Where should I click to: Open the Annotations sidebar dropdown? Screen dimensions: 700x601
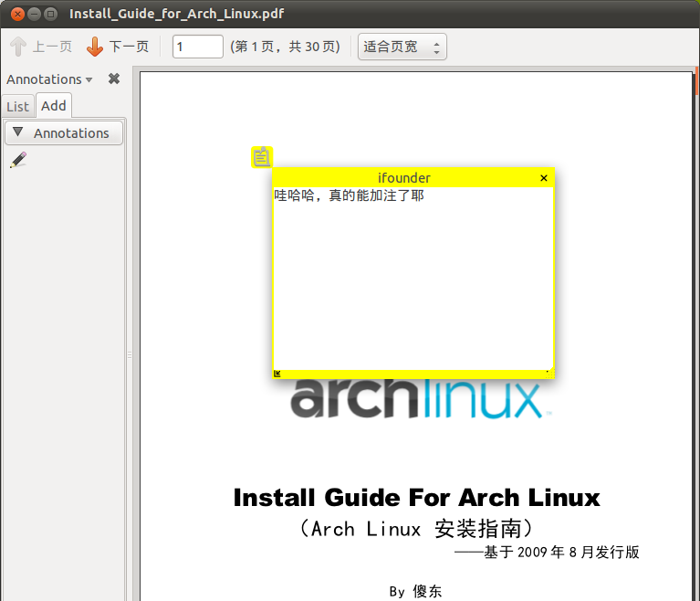[x=49, y=79]
